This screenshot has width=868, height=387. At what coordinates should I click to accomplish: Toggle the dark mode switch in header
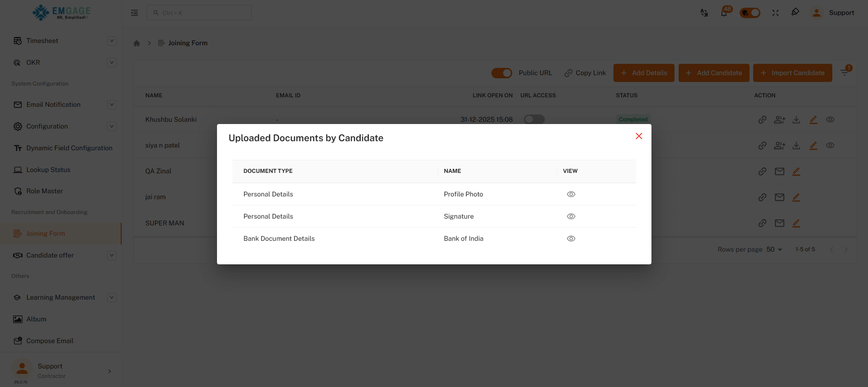point(750,13)
